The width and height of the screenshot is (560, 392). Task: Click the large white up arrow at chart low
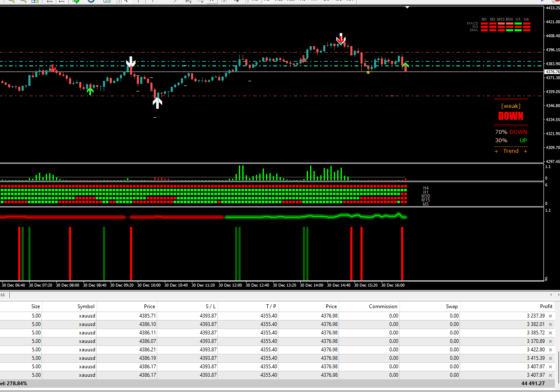(x=158, y=102)
